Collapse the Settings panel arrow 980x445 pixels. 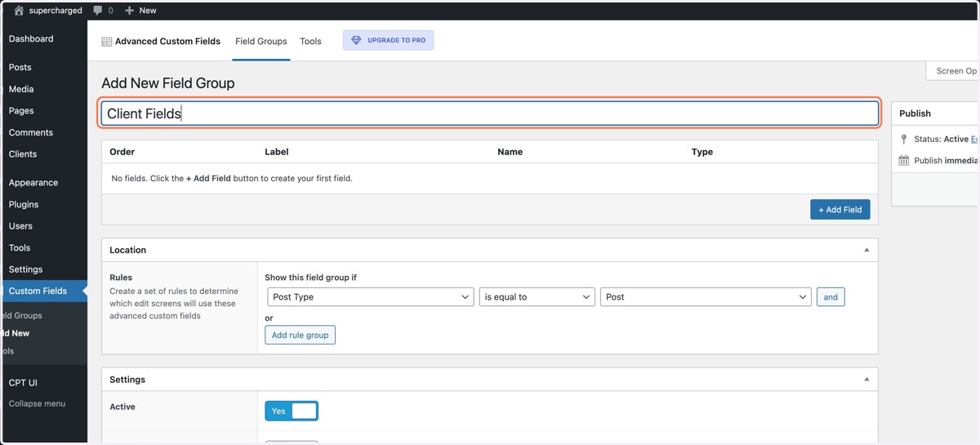point(866,380)
